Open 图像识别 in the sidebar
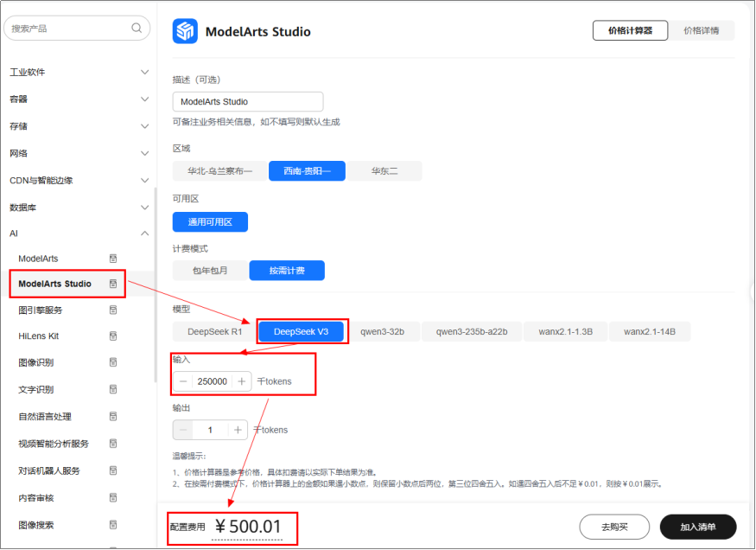756x550 pixels. (x=36, y=362)
